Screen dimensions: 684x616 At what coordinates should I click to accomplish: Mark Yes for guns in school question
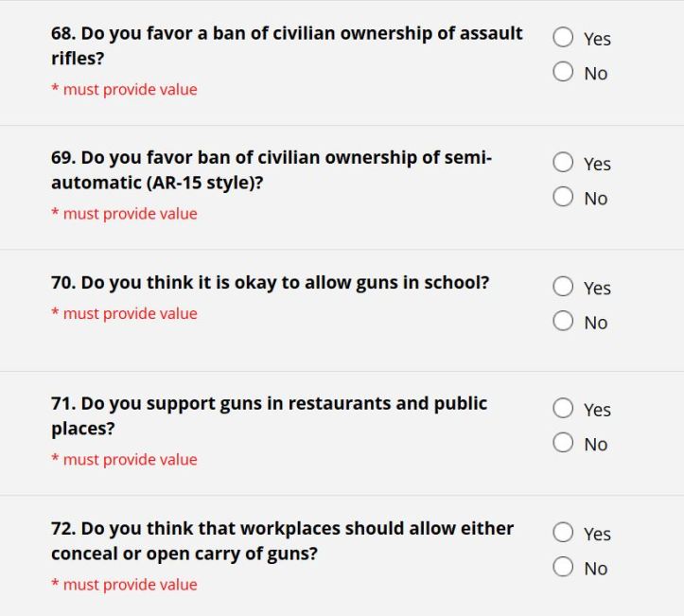pos(564,287)
